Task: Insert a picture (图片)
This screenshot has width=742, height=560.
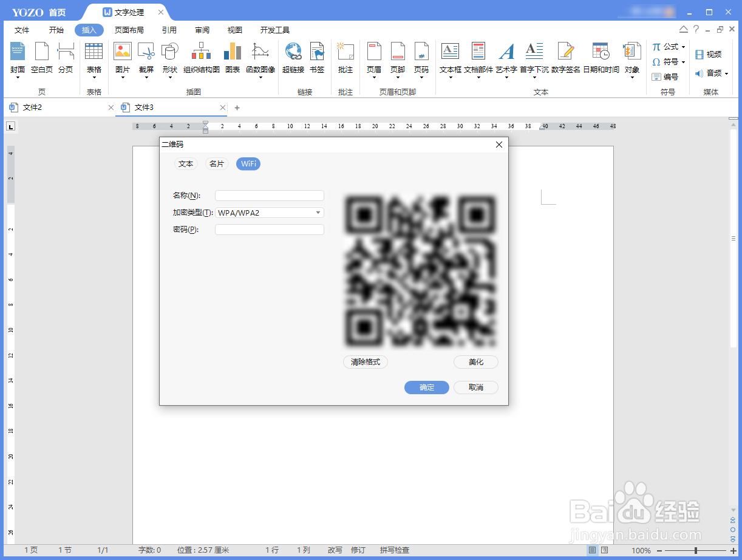Action: tap(123, 60)
